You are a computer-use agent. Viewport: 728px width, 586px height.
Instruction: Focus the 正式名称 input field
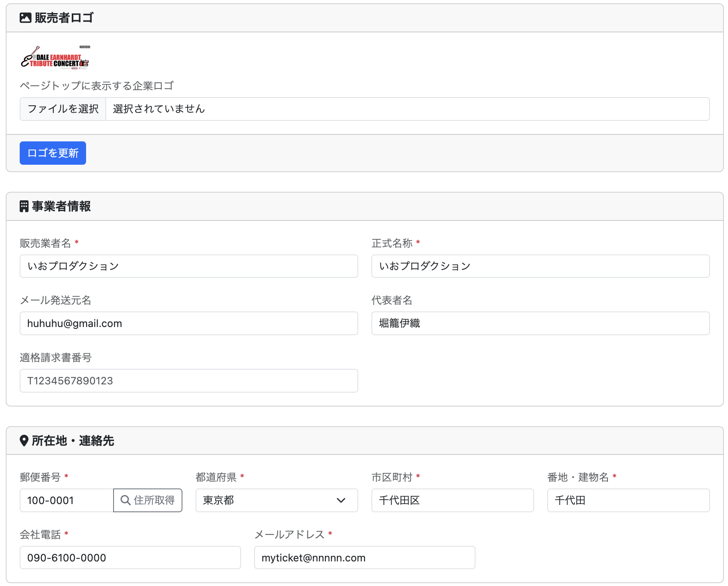pos(541,266)
